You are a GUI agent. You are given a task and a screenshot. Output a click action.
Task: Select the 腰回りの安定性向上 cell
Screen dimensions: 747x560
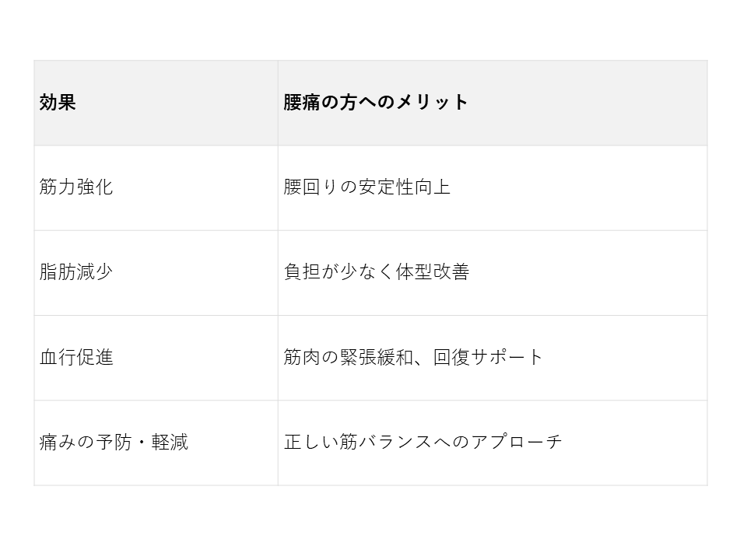[x=492, y=187]
